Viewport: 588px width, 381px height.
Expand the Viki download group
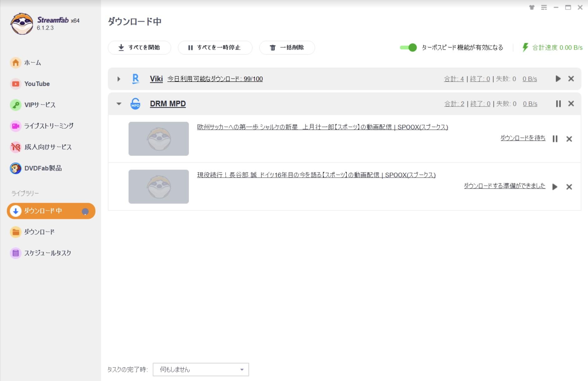(x=119, y=79)
